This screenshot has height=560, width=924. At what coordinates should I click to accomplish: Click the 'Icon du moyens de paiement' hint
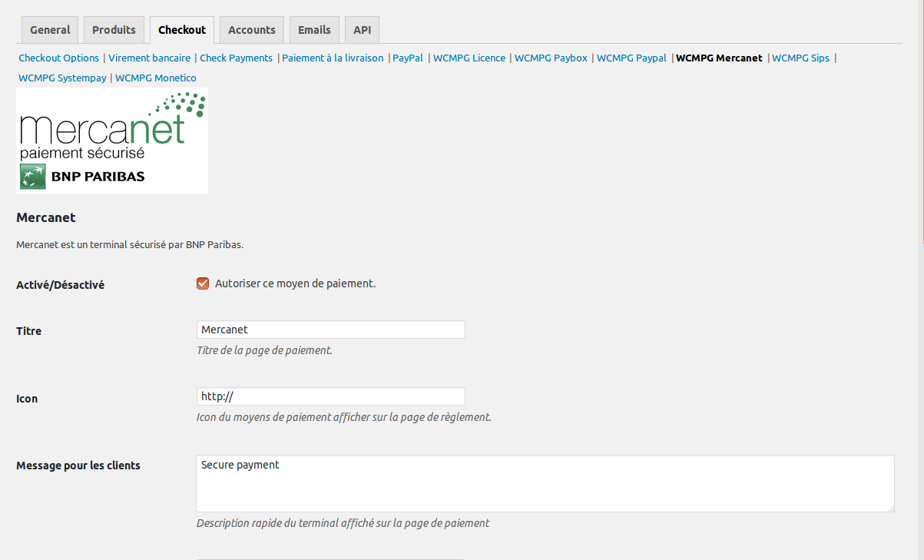tap(343, 418)
